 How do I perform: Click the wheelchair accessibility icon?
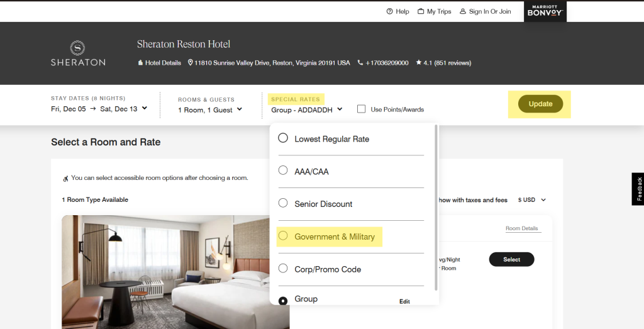(x=65, y=178)
